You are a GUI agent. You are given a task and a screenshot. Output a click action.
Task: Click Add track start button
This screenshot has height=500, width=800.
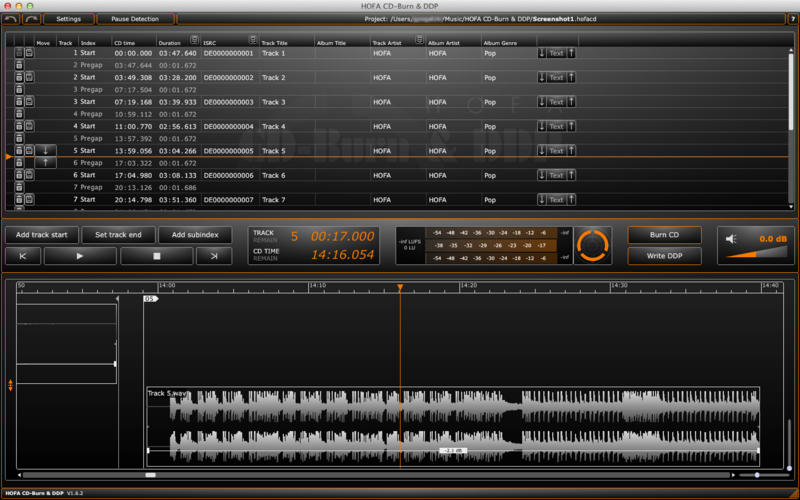coord(42,235)
